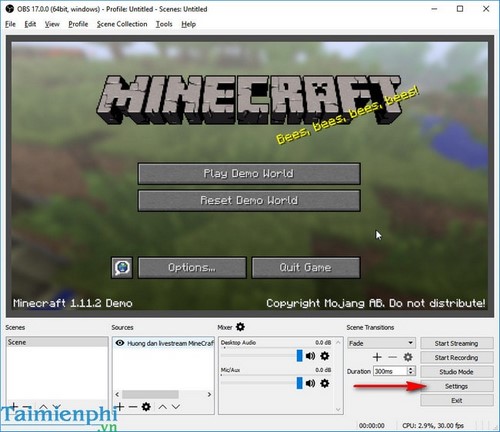
Task: Add a new source with plus icon
Action: [120, 407]
